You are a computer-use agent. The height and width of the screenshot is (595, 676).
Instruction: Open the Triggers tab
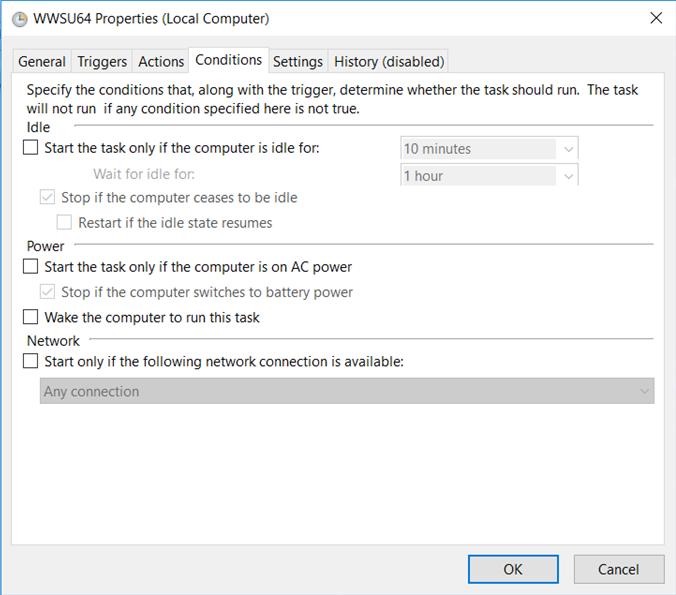tap(102, 61)
